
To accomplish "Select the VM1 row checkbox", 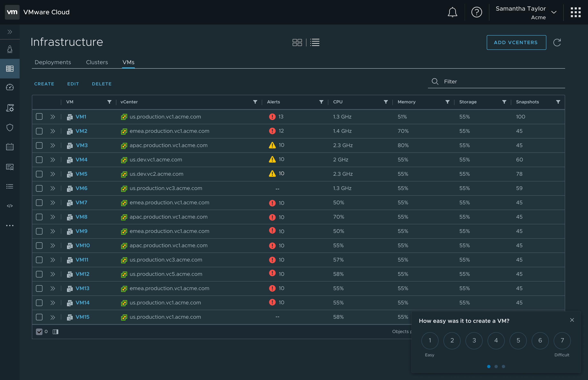I will [39, 116].
